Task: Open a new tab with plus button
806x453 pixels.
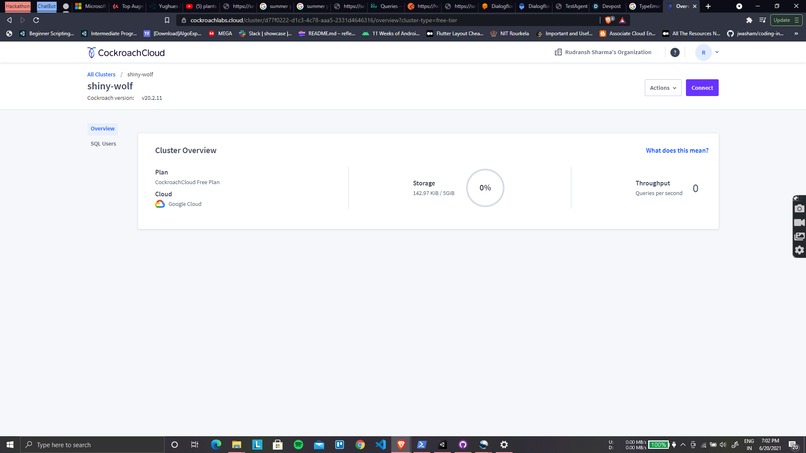Action: click(708, 6)
